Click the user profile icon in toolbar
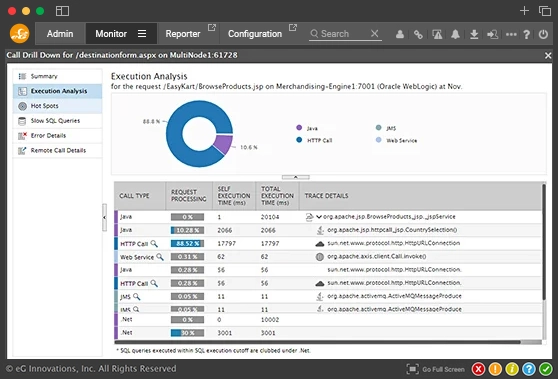 click(400, 34)
